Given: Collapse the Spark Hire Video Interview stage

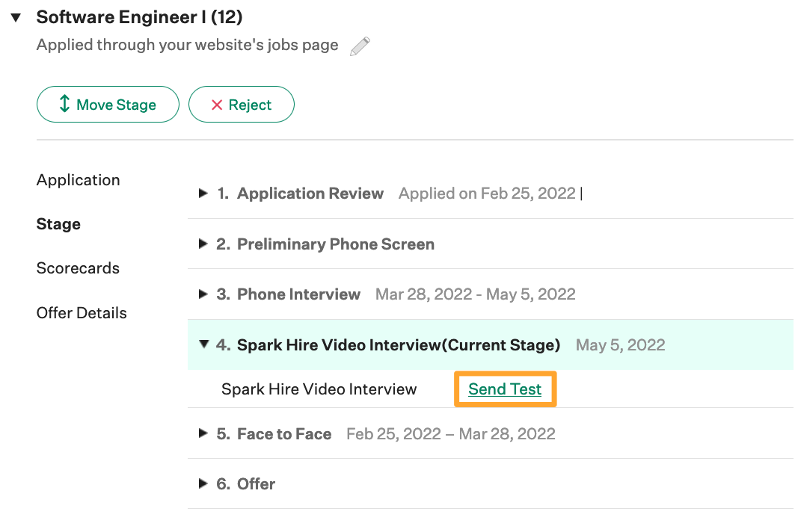Looking at the screenshot, I should 203,344.
